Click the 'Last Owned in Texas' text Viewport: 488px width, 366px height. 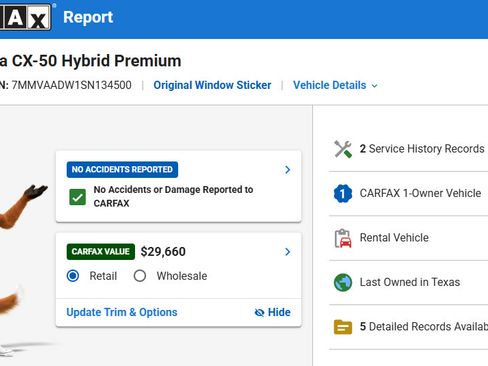tap(410, 282)
